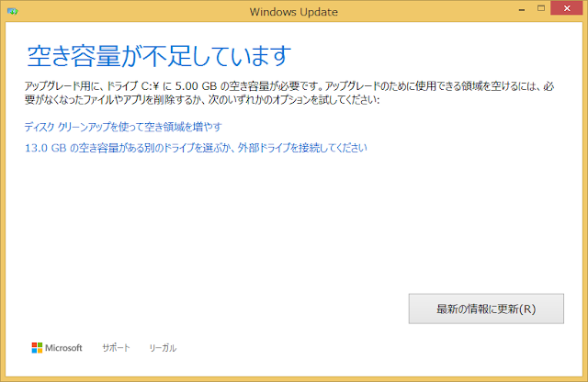Open the 13.0 GB alternate drive link
The height and width of the screenshot is (382, 588).
[196, 148]
